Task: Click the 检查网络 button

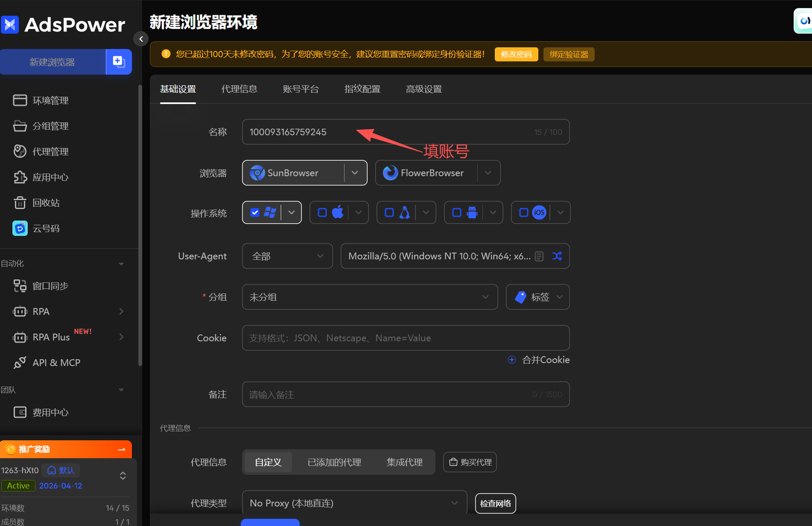Action: (495, 504)
